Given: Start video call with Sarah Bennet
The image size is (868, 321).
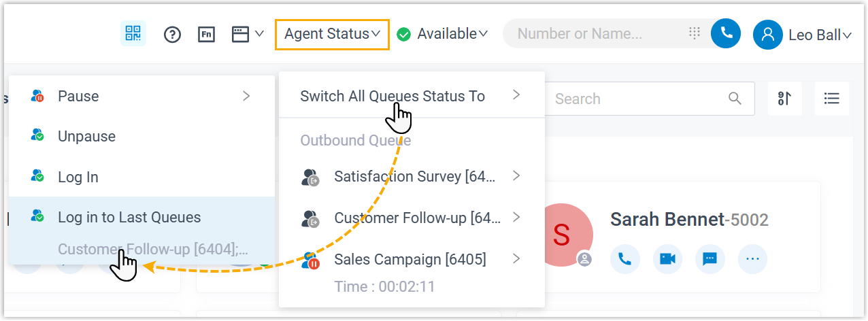Looking at the screenshot, I should [667, 259].
